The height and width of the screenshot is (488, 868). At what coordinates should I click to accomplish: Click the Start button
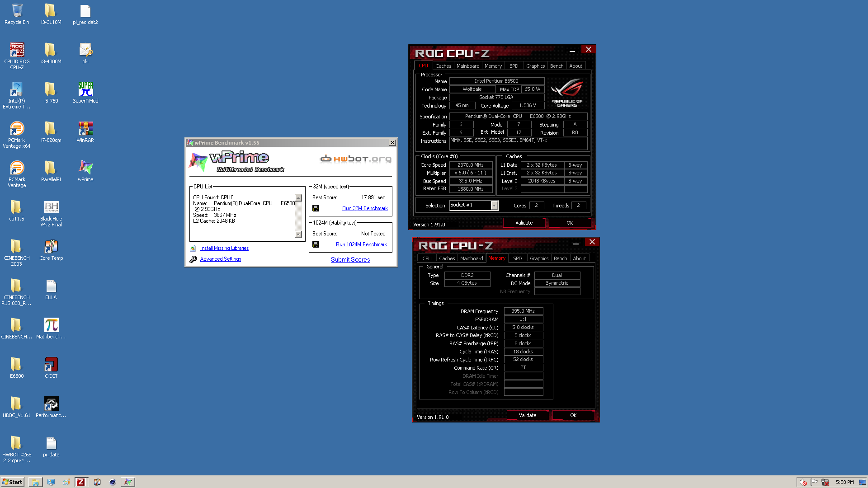tap(12, 482)
